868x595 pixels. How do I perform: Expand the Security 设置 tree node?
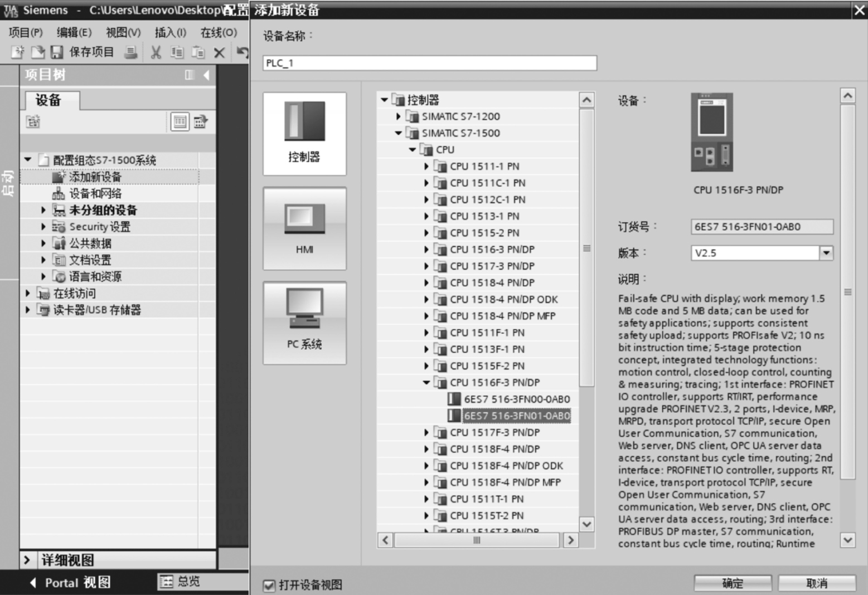[43, 227]
